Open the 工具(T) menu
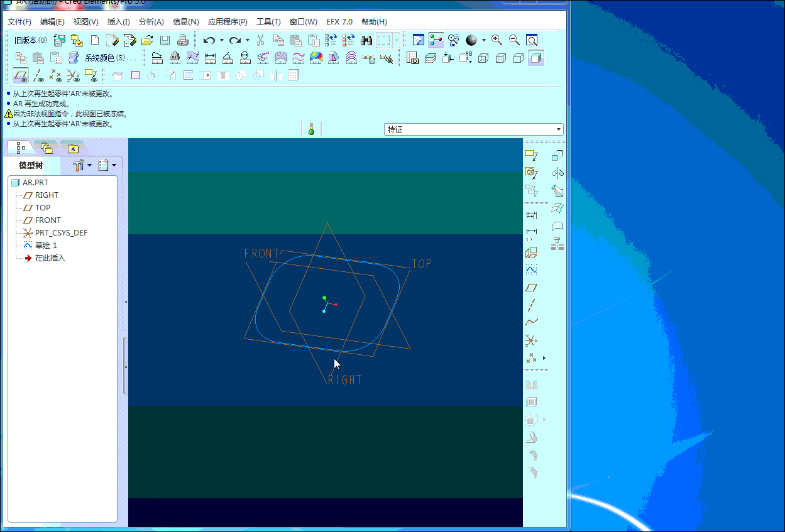The height and width of the screenshot is (532, 785). click(268, 22)
